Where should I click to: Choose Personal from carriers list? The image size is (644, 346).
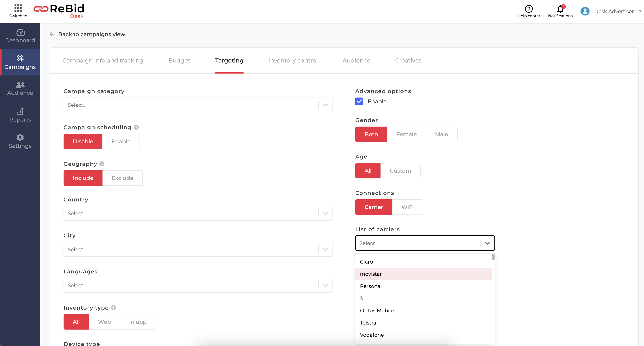tap(423, 286)
